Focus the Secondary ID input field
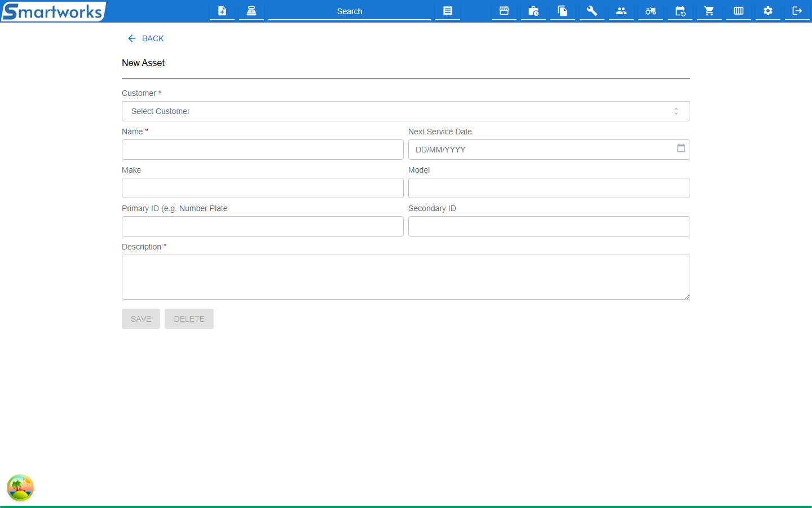Screen dimensions: 812x508 click(x=549, y=226)
